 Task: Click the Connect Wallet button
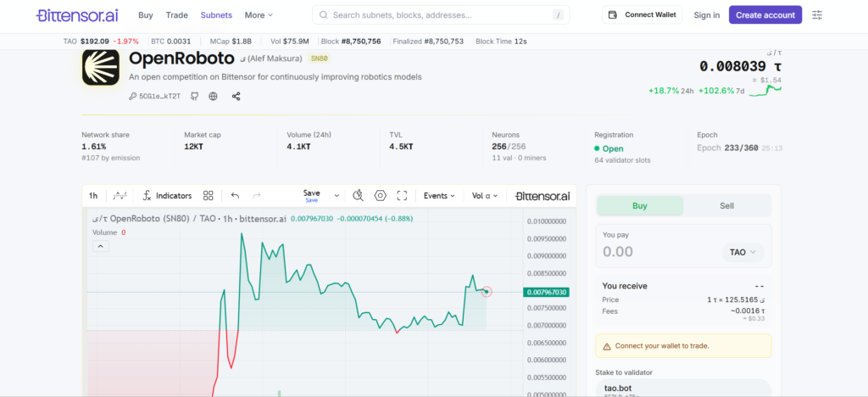643,15
